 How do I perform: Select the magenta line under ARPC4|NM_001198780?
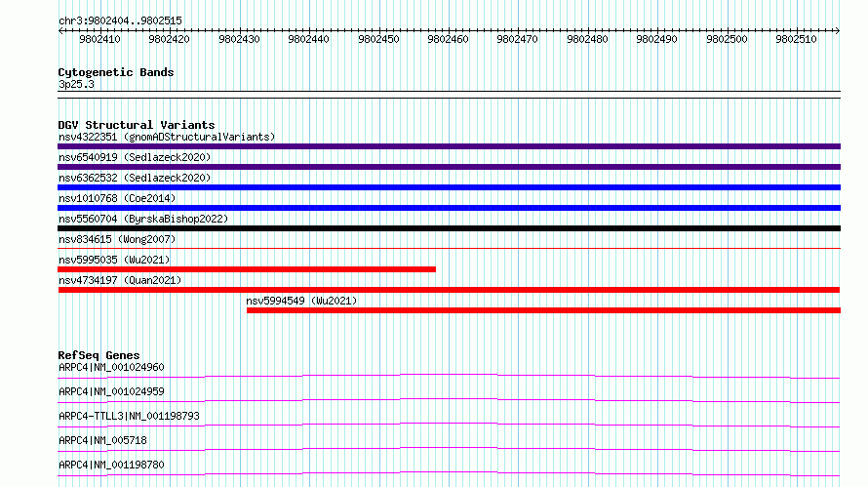[449, 473]
